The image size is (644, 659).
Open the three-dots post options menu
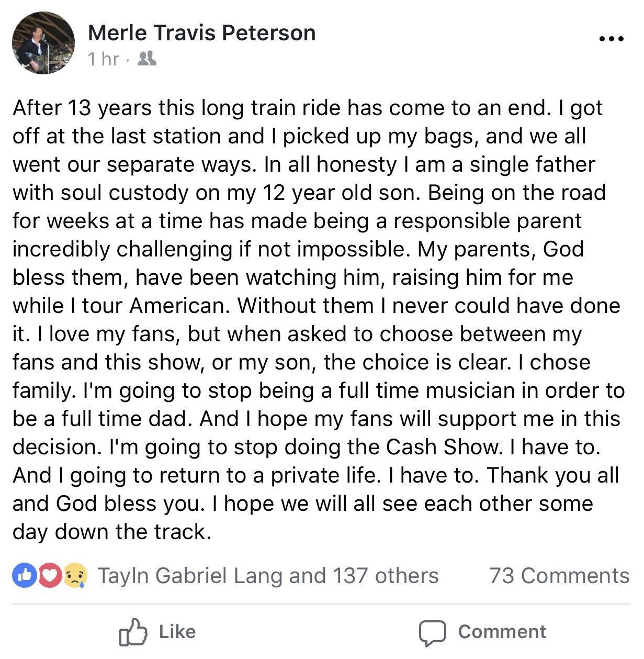point(611,39)
